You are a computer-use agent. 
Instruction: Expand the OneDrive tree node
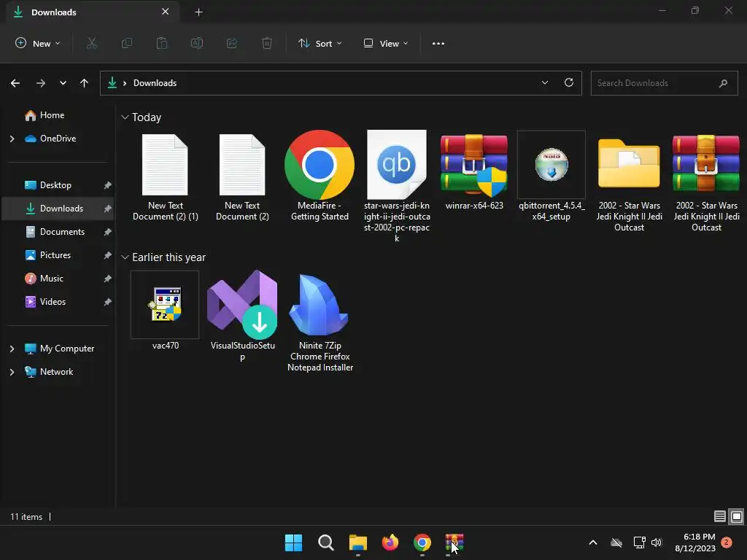pos(12,139)
